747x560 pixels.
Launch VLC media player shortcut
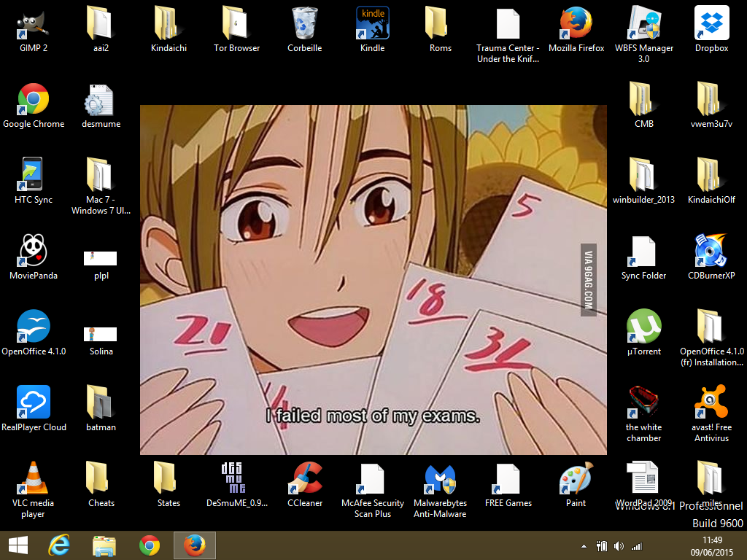[x=34, y=478]
